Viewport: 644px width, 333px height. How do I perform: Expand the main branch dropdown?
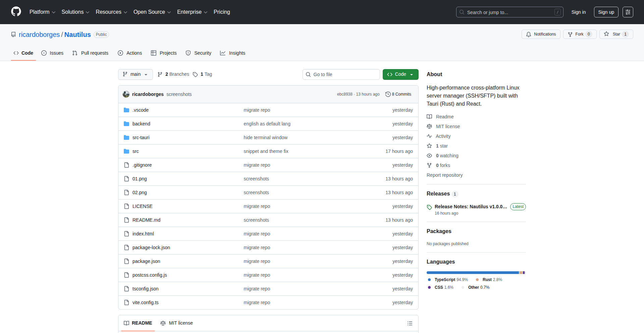(x=135, y=74)
